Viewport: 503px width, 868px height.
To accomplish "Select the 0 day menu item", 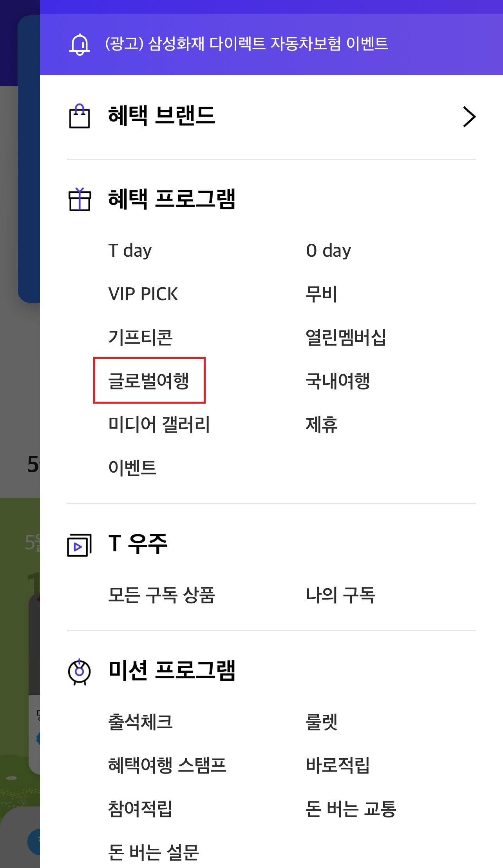I will coord(328,251).
